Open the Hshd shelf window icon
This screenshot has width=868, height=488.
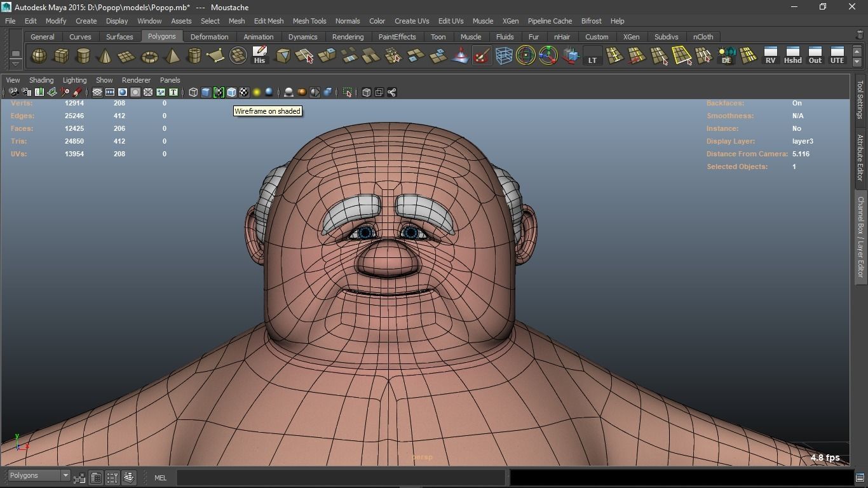click(x=792, y=56)
